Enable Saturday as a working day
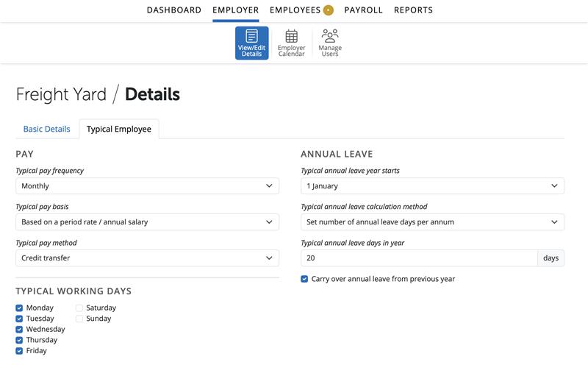This screenshot has width=588, height=365. (79, 308)
